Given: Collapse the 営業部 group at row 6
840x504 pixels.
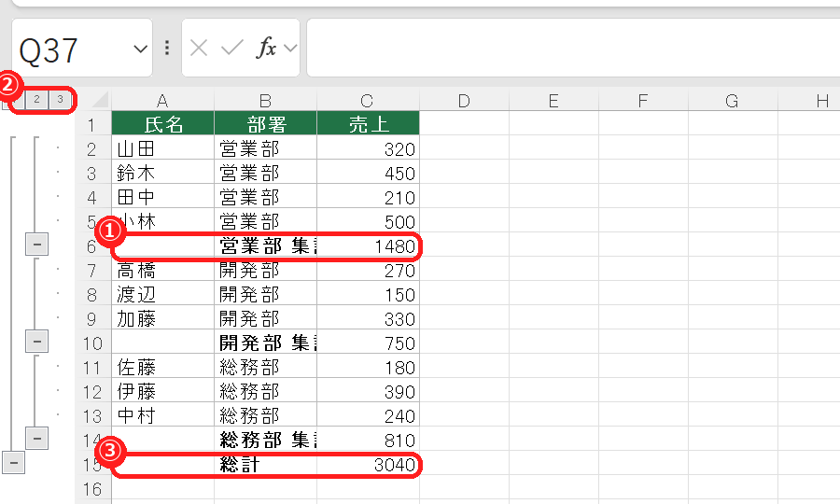Looking at the screenshot, I should 37,245.
